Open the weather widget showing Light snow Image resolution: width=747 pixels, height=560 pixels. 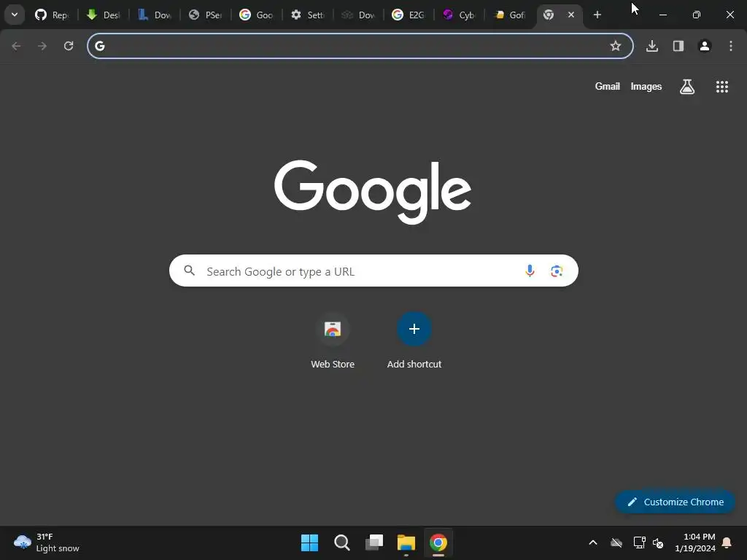pyautogui.click(x=46, y=542)
